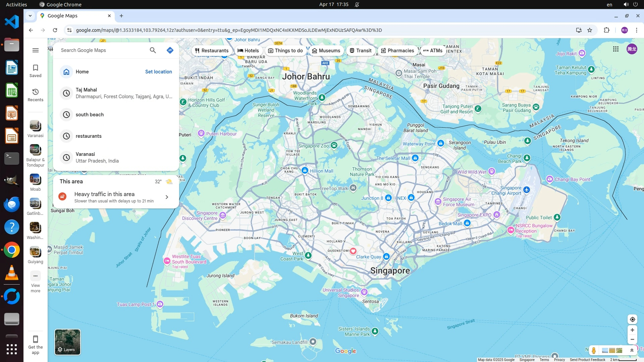Select the Hotels category chip

(248, 51)
